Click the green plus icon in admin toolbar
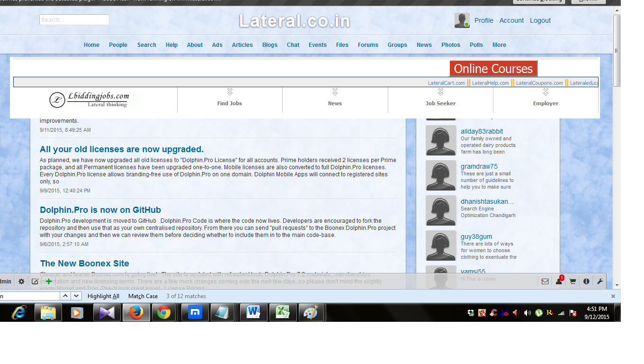This screenshot has width=644, height=364. (x=49, y=282)
